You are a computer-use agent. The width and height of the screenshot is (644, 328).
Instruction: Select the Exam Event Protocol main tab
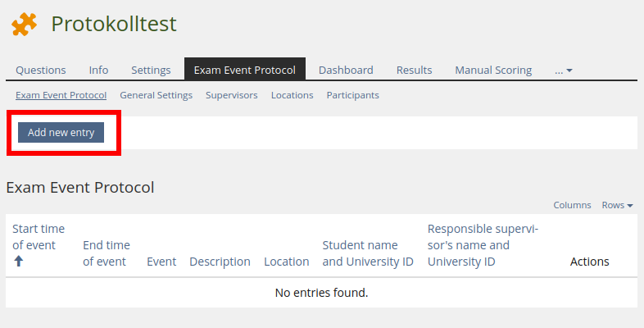coord(244,71)
